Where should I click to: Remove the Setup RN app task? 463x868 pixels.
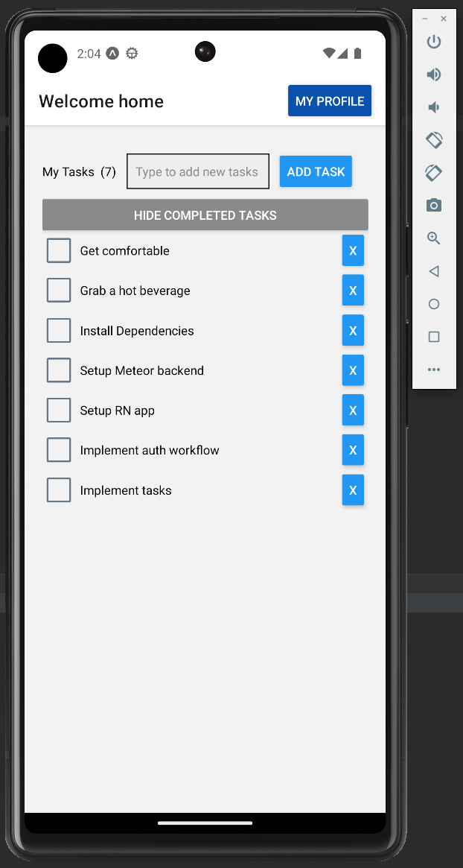coord(353,411)
